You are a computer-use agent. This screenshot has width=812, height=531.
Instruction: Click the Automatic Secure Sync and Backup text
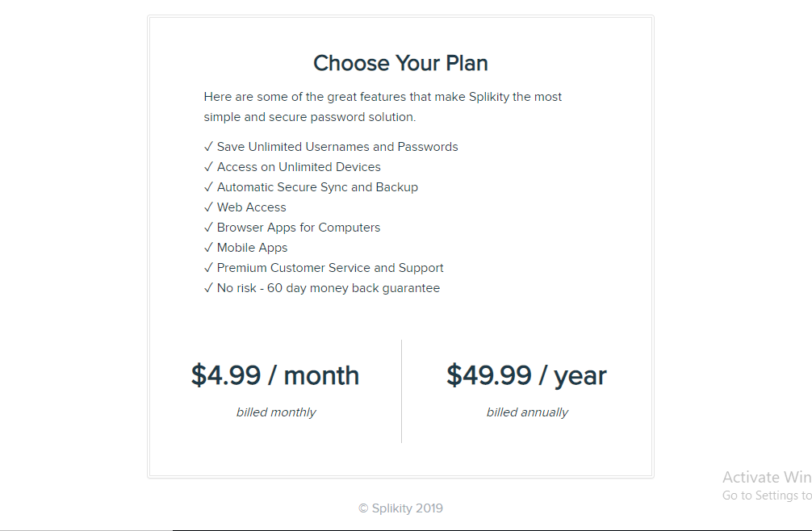click(x=317, y=187)
